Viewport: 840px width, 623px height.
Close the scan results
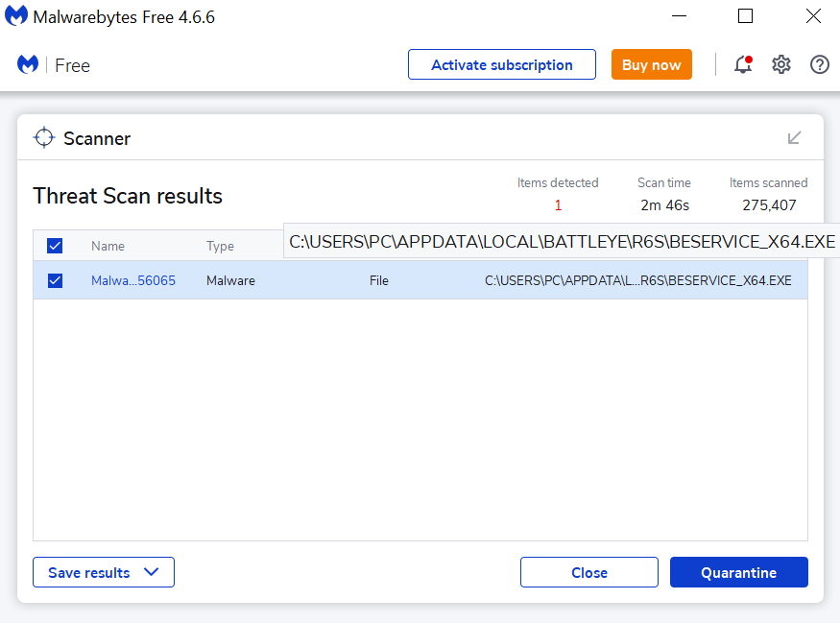click(589, 572)
